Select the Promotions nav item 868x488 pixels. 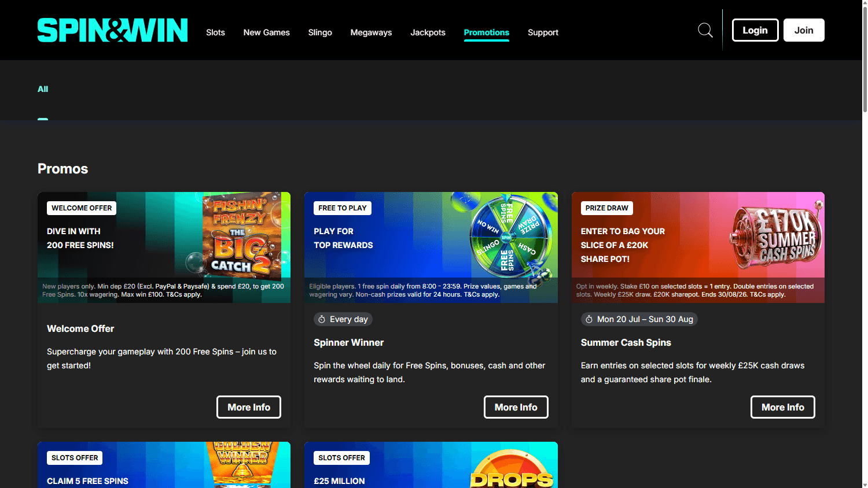[x=487, y=32]
